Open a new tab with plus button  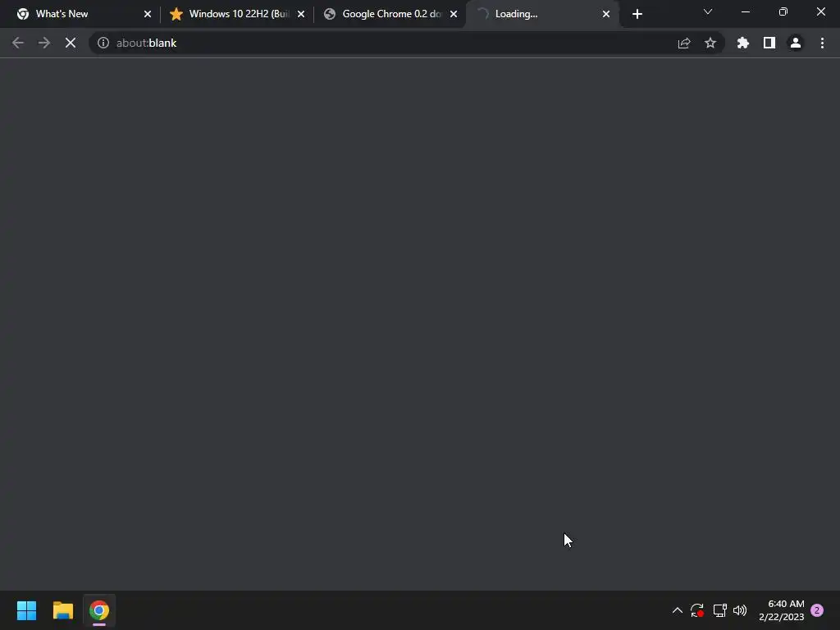637,15
